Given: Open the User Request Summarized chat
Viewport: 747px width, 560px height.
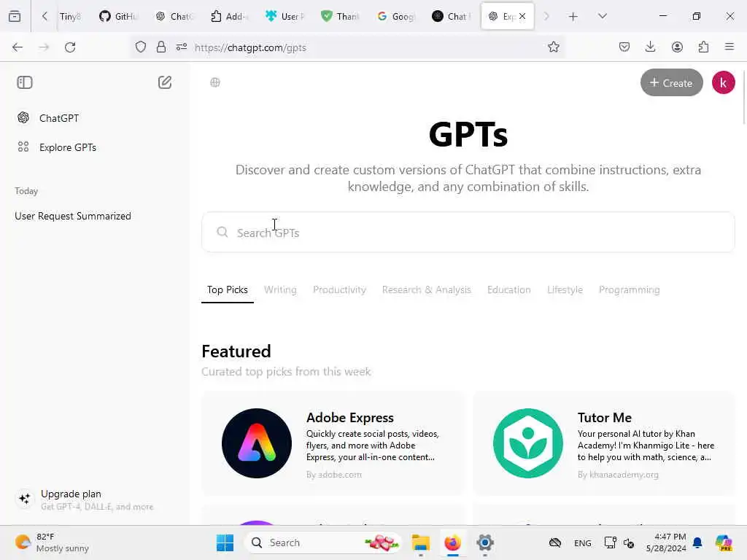Looking at the screenshot, I should (73, 216).
